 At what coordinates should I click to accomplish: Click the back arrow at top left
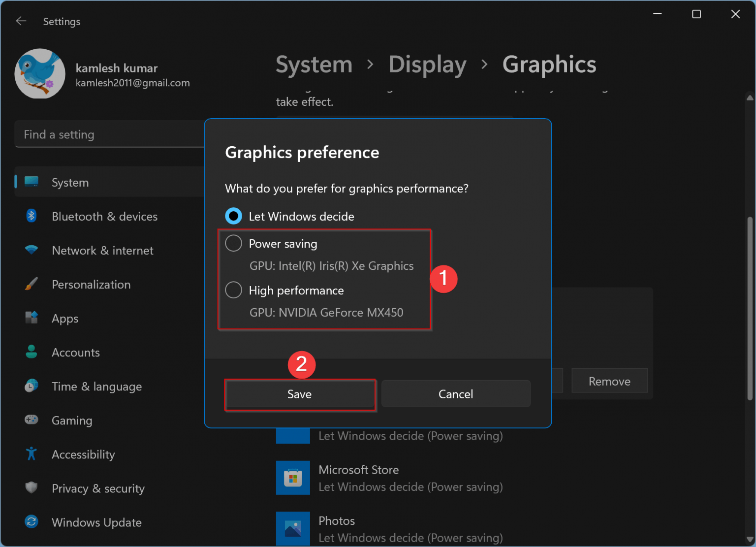[21, 21]
